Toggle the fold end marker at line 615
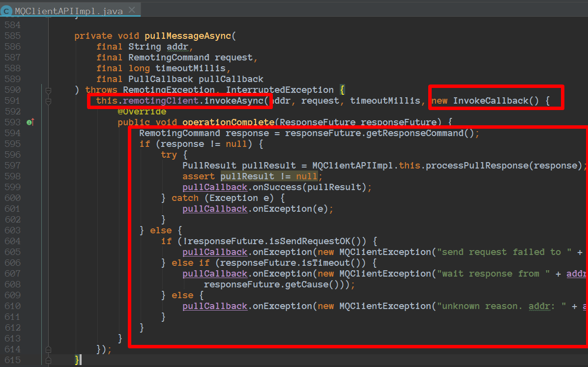Viewport: 588px width, 367px height. (48, 360)
